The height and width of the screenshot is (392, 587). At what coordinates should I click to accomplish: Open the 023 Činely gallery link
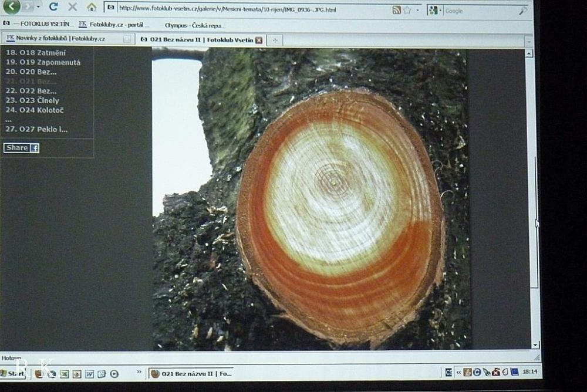click(39, 100)
